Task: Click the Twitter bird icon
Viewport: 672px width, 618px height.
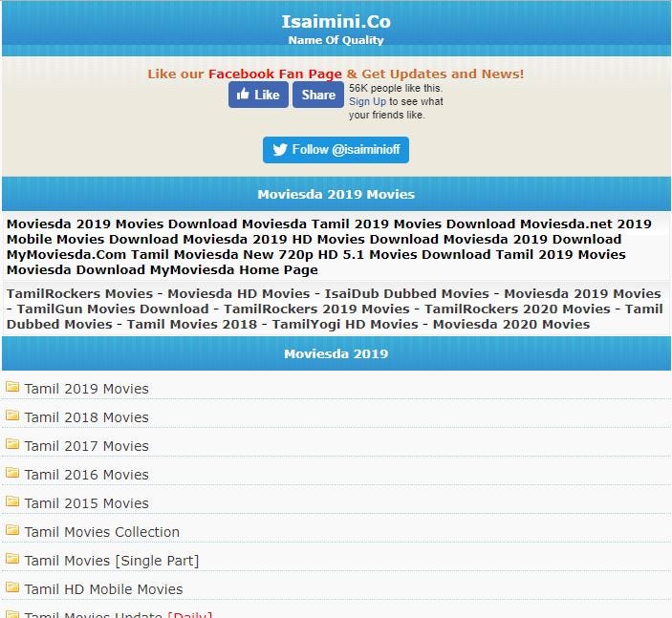Action: pos(280,149)
